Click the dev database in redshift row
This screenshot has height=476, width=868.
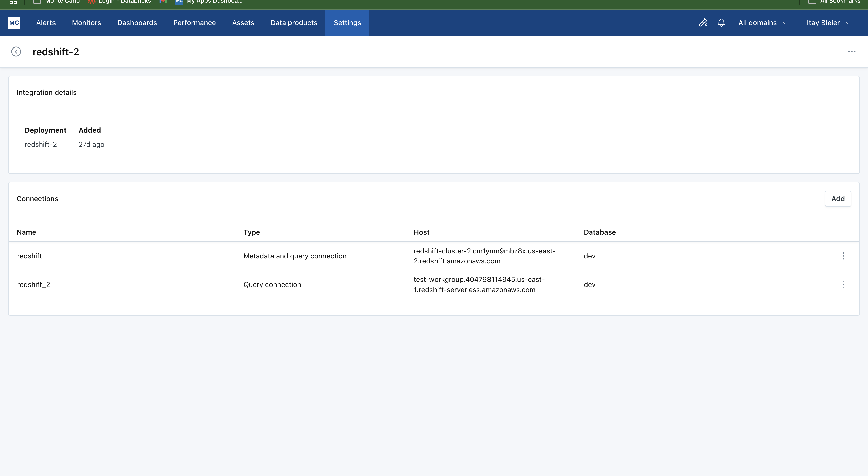click(590, 256)
